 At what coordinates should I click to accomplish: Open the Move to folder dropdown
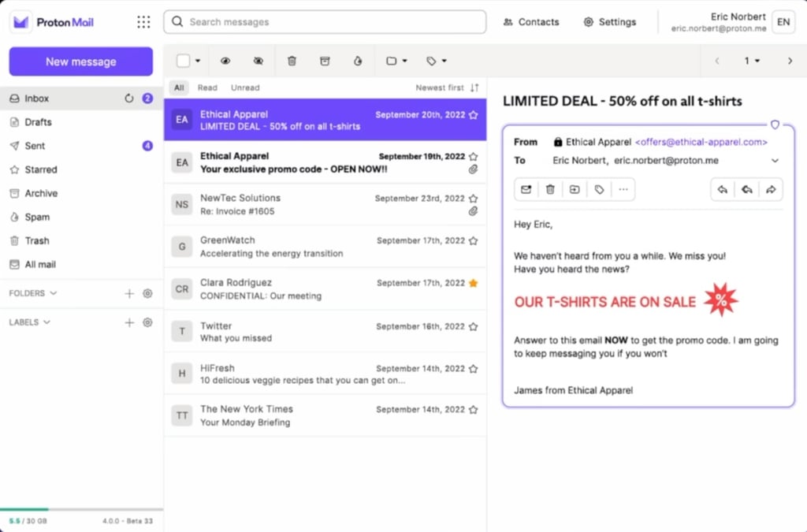click(396, 61)
